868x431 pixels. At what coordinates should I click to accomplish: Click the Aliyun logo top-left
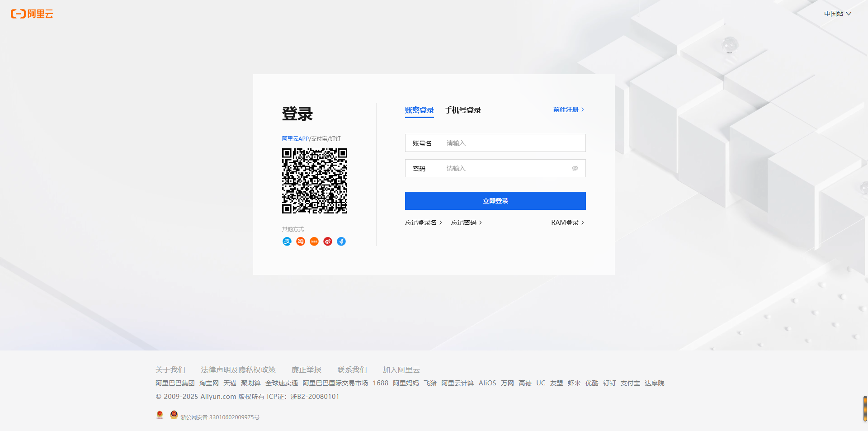click(32, 14)
